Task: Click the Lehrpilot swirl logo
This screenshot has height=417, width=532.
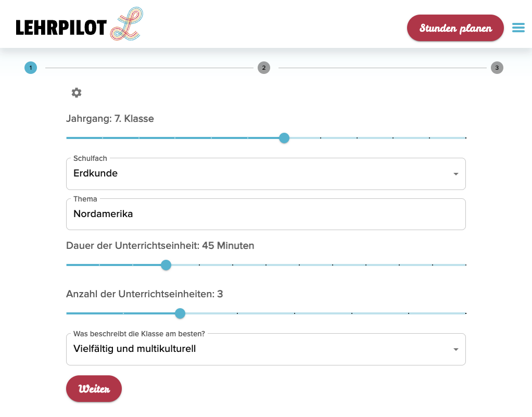Action: click(x=126, y=24)
